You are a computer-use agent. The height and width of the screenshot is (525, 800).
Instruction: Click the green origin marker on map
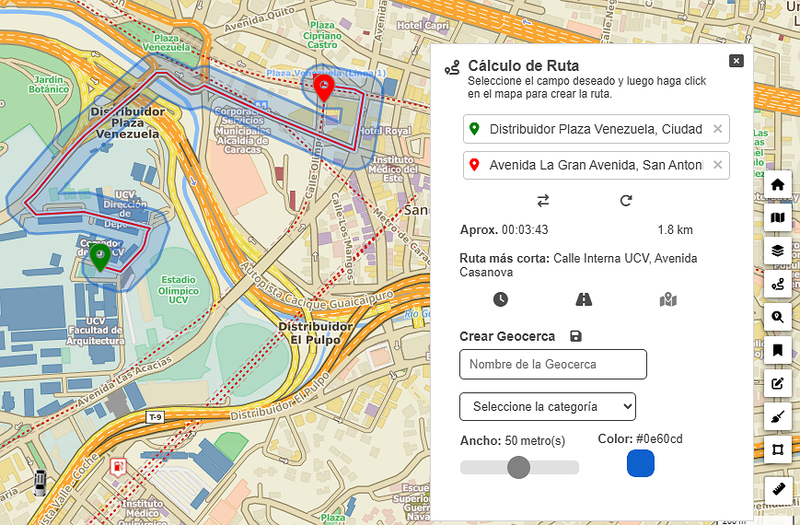click(100, 258)
